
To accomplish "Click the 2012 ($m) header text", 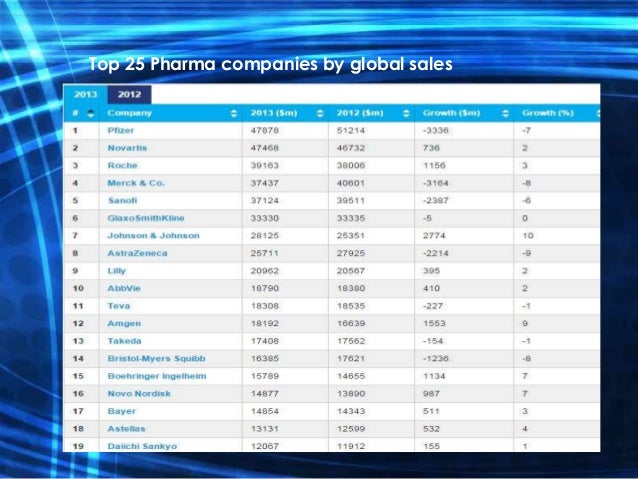I will [x=360, y=113].
